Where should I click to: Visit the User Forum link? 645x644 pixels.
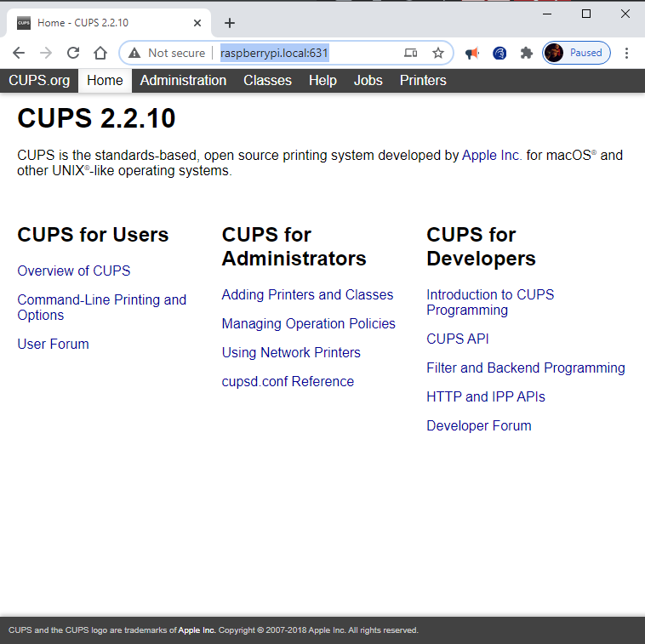tap(53, 345)
